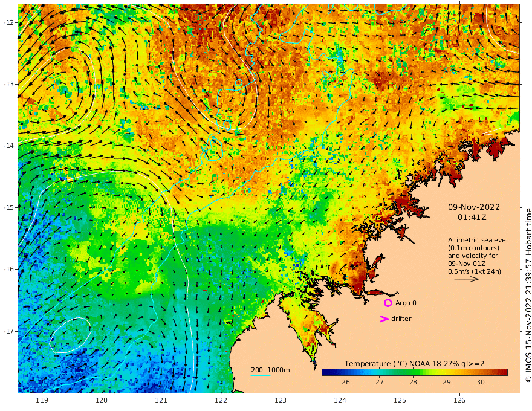Screen dimensions: 532x411
Task: Click longitude label 123 on bottom axis
Action: coord(281,401)
